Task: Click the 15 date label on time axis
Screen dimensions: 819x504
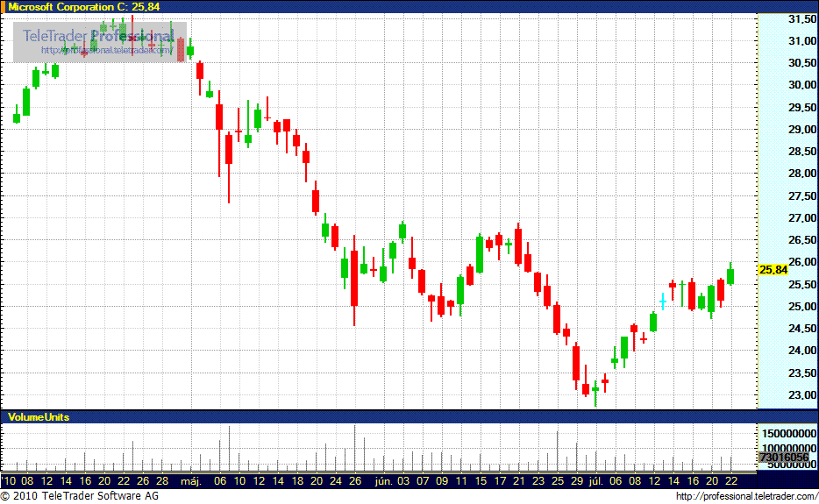Action: 481,481
